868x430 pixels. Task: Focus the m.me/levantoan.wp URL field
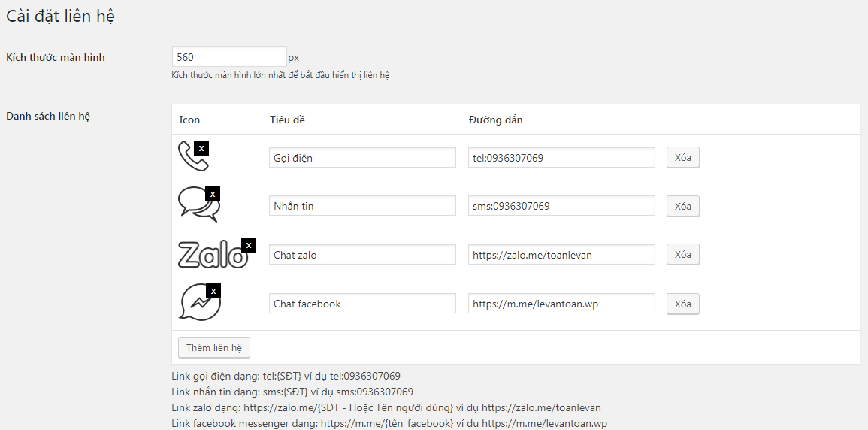click(561, 304)
